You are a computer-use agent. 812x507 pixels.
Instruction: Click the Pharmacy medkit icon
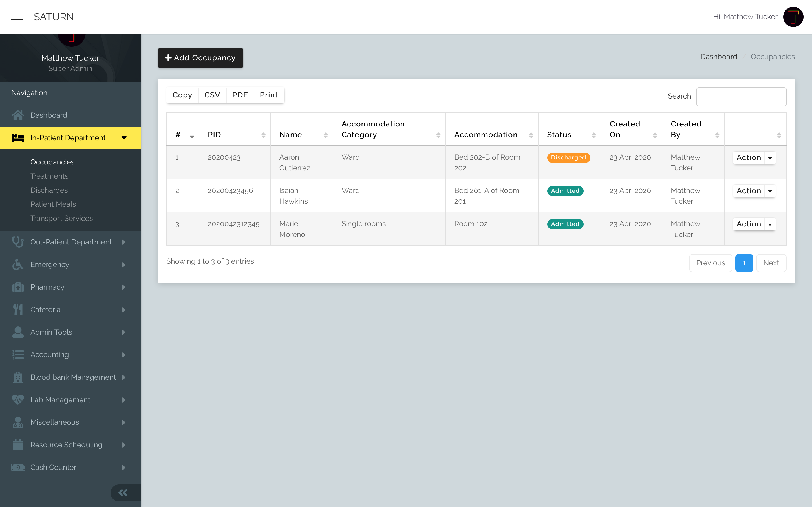pos(18,287)
